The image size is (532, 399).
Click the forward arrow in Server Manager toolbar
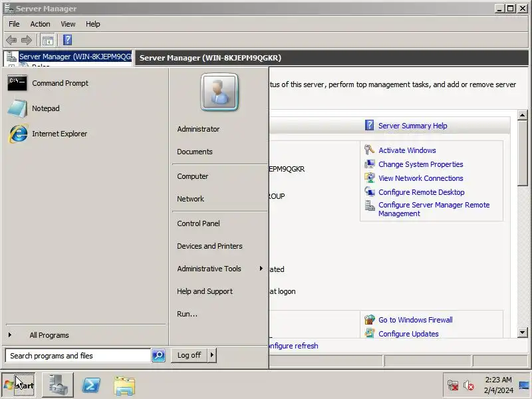[x=27, y=41]
